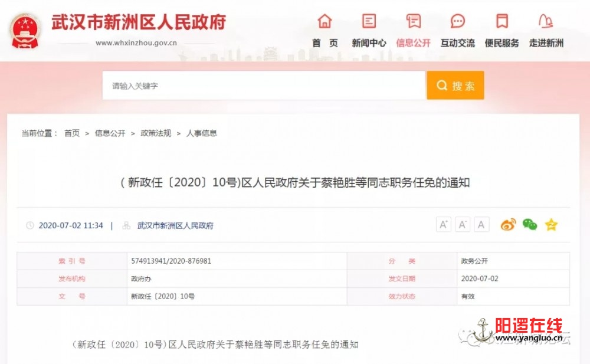Screen dimensions: 590x364
Task: Click timestamp 2020-07-02 11:34
Action: tap(71, 225)
